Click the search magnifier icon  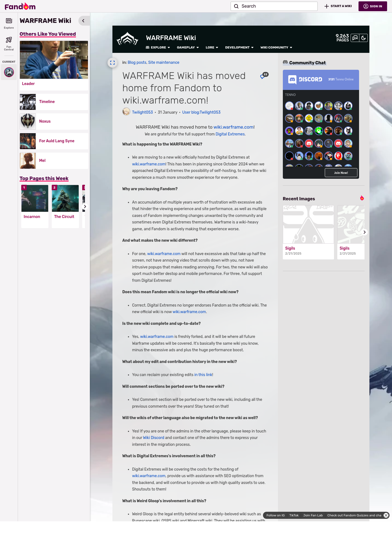tap(236, 6)
